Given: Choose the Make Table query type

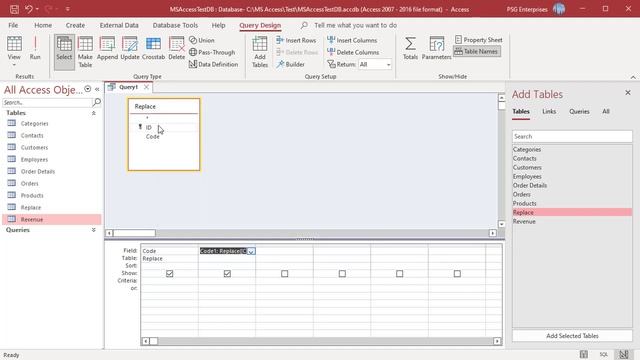Looking at the screenshot, I should [85, 52].
